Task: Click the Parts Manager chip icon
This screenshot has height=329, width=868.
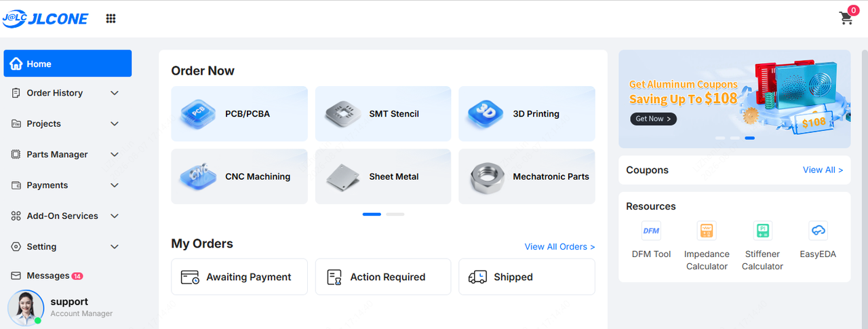Action: [16, 155]
